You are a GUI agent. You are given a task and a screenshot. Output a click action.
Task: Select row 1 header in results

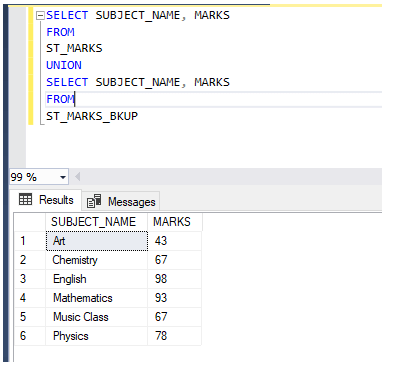[30, 241]
